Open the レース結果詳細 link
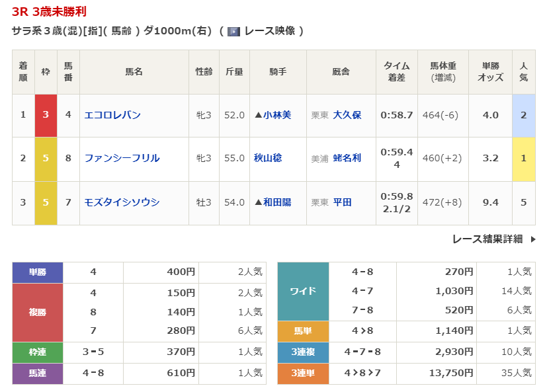The width and height of the screenshot is (547, 392). click(487, 239)
